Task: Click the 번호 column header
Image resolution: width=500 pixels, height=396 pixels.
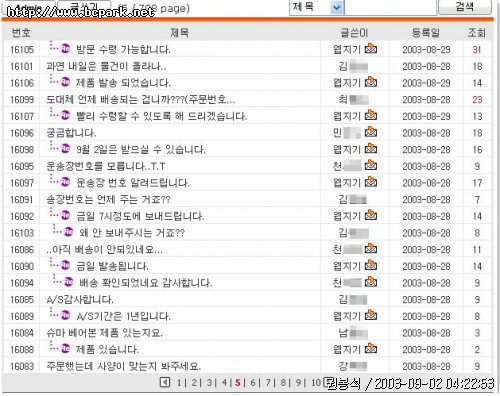Action: pyautogui.click(x=21, y=33)
